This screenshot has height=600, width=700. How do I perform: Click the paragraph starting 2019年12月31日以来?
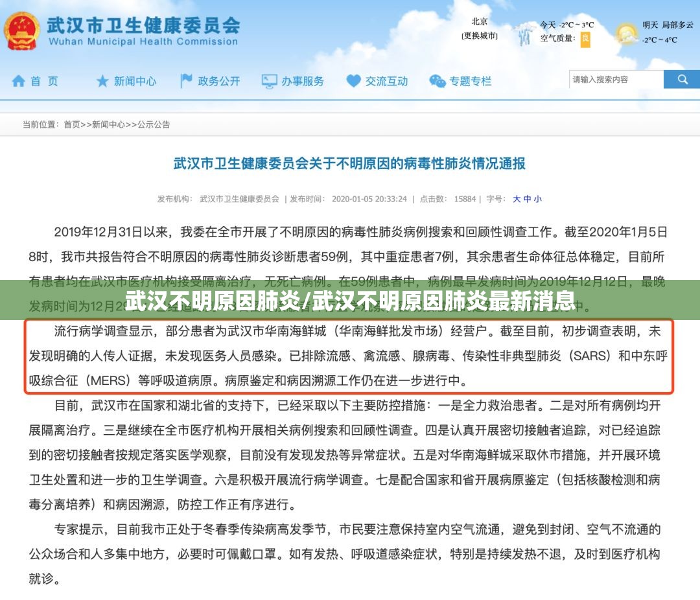(x=348, y=269)
